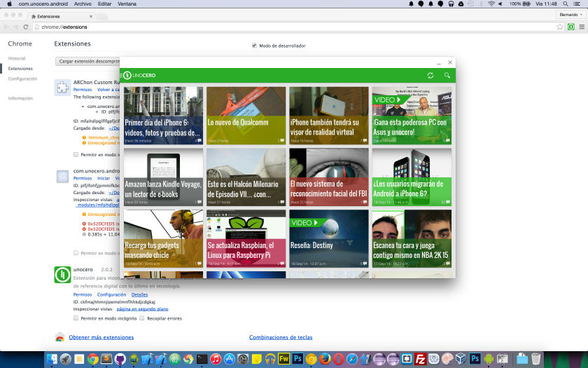
Task: Open article Se actualiza Raspbian
Action: 246,238
